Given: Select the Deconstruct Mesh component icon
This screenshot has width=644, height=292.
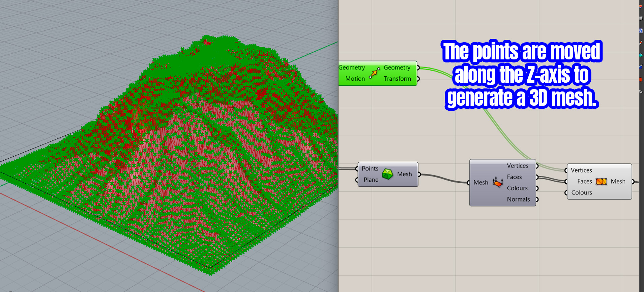Looking at the screenshot, I should [498, 182].
